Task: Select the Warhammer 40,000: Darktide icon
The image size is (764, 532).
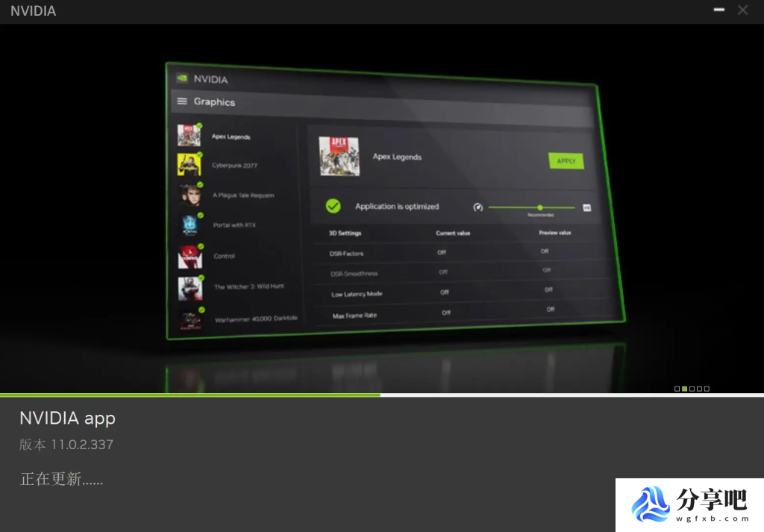Action: pyautogui.click(x=191, y=319)
